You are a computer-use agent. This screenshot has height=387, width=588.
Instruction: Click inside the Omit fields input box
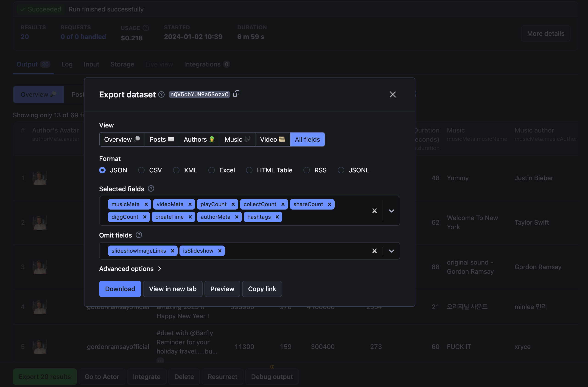point(297,251)
